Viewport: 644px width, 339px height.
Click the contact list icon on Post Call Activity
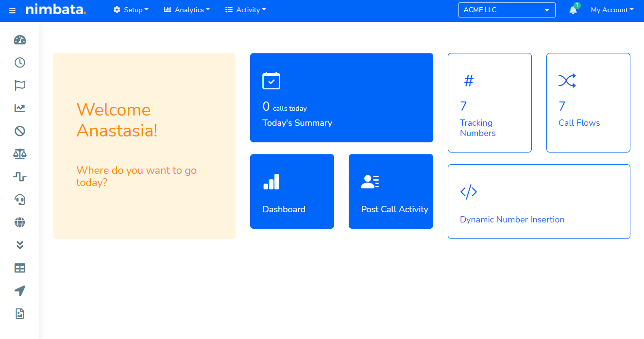370,182
